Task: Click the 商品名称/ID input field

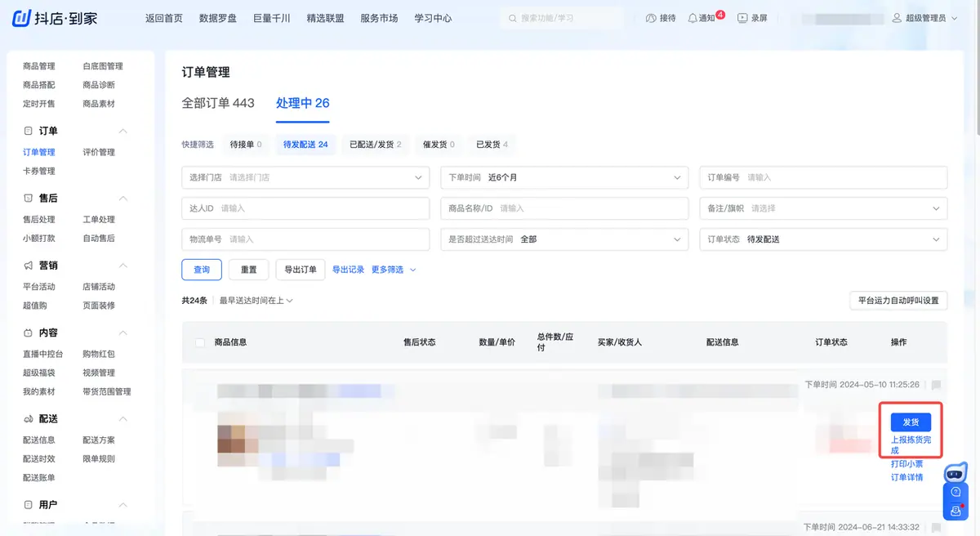Action: click(564, 208)
